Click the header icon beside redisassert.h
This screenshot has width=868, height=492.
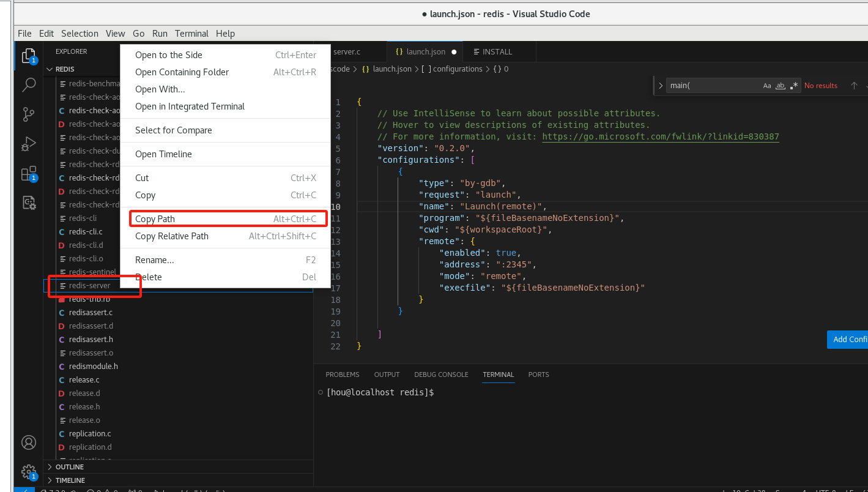click(61, 340)
